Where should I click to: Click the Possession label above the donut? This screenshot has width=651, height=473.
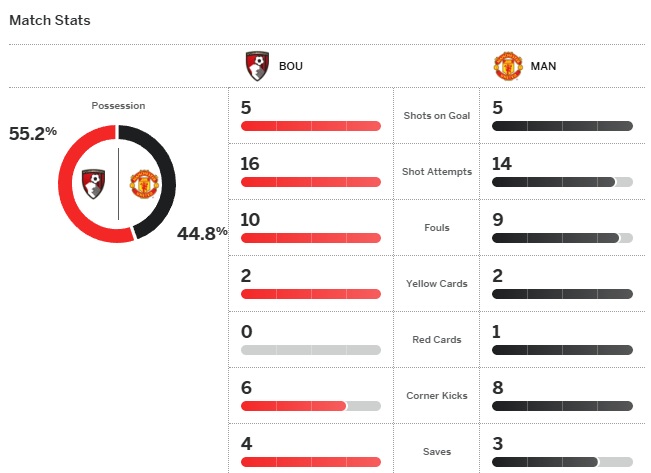[x=118, y=105]
